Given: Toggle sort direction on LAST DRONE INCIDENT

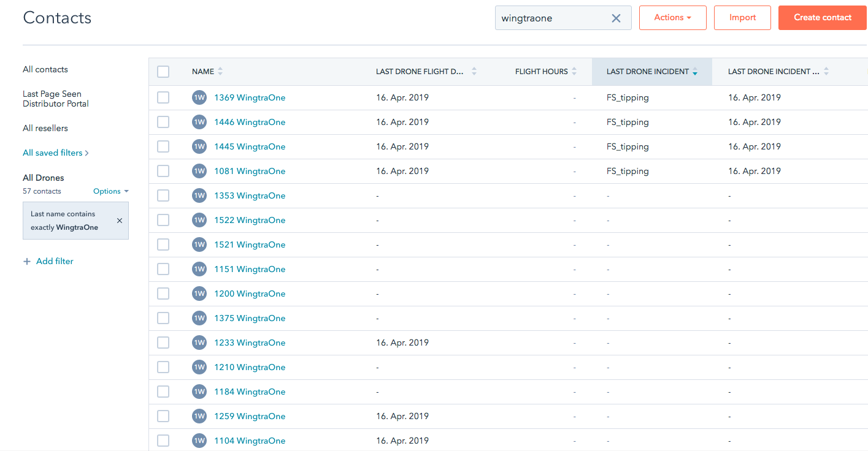Looking at the screenshot, I should 694,71.
